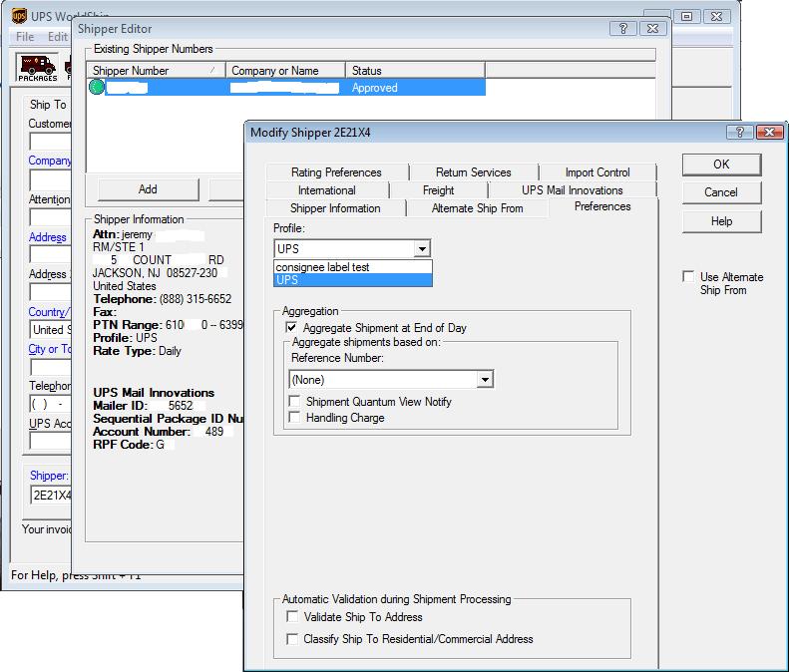789x672 pixels.
Task: Open the Rating Preferences tab
Action: 336,172
